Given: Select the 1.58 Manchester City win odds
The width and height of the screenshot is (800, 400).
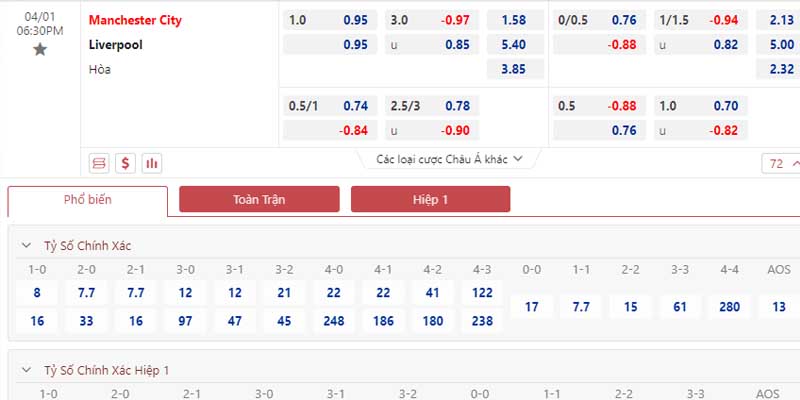Looking at the screenshot, I should point(516,20).
